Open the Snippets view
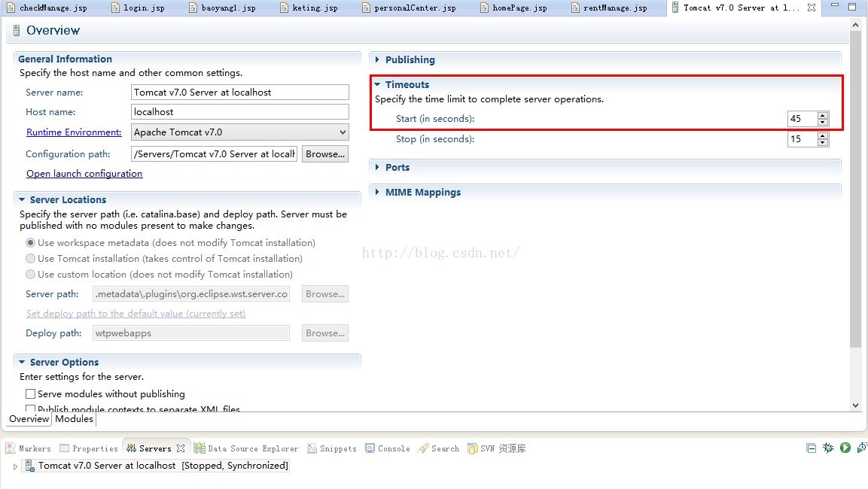The width and height of the screenshot is (868, 489). pos(331,448)
